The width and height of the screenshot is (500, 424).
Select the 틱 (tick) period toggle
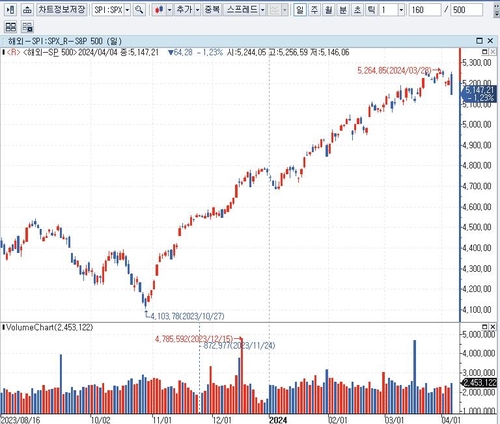click(371, 10)
